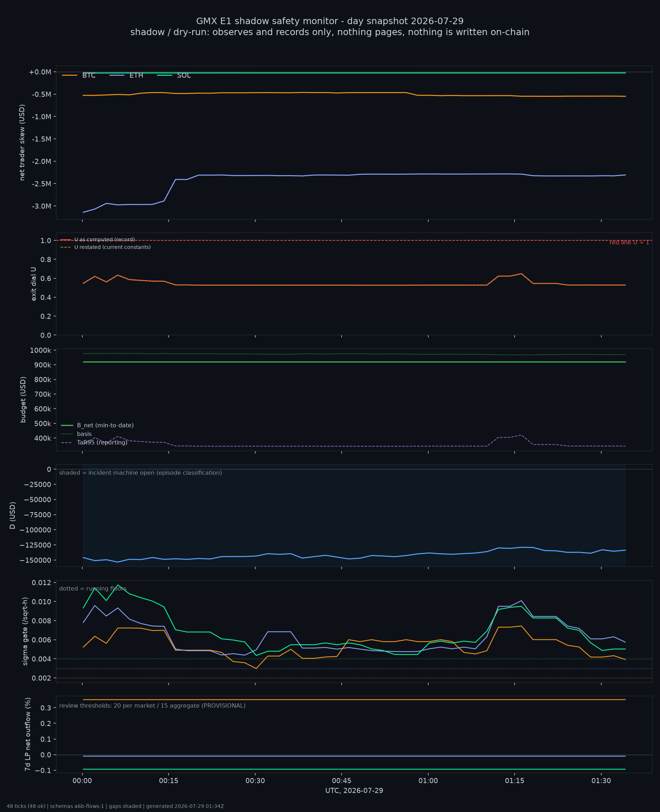
Task: Click the '−0.1' tick on outflow axis
Action: (42, 771)
